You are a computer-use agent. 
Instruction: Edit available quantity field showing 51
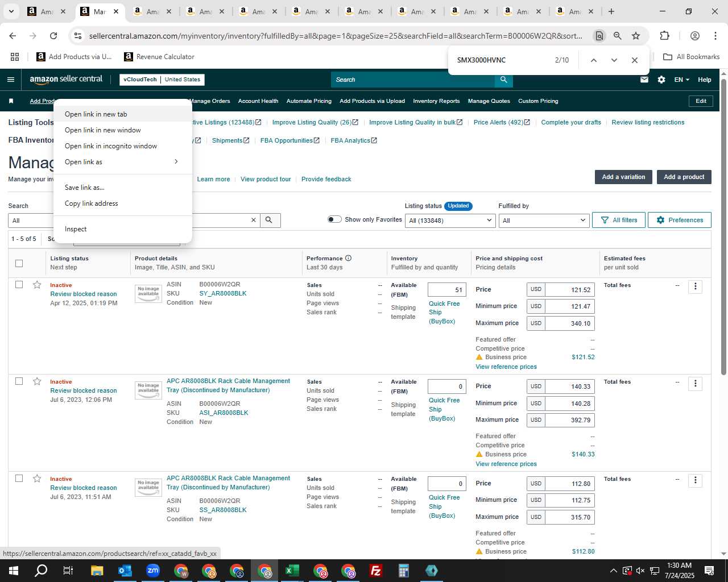(x=447, y=290)
